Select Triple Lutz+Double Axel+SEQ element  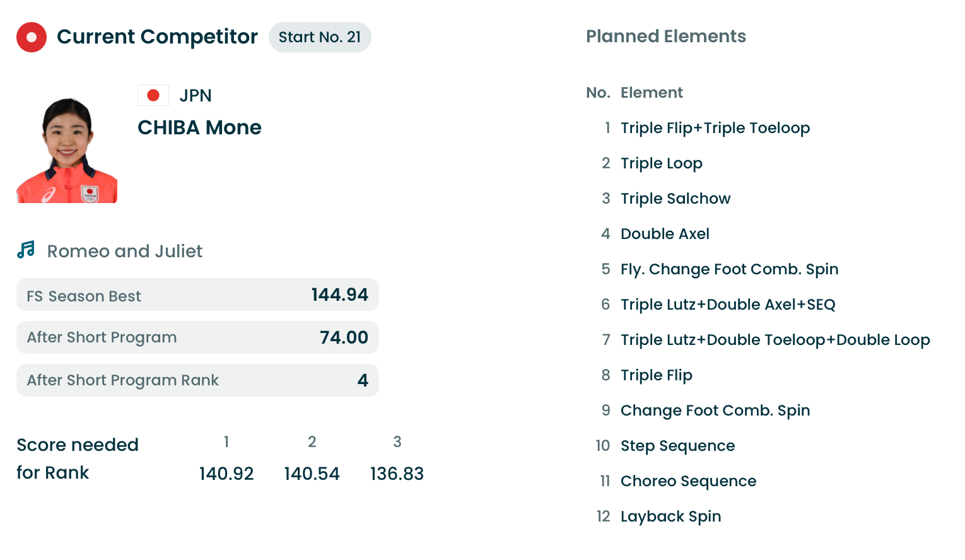click(728, 305)
